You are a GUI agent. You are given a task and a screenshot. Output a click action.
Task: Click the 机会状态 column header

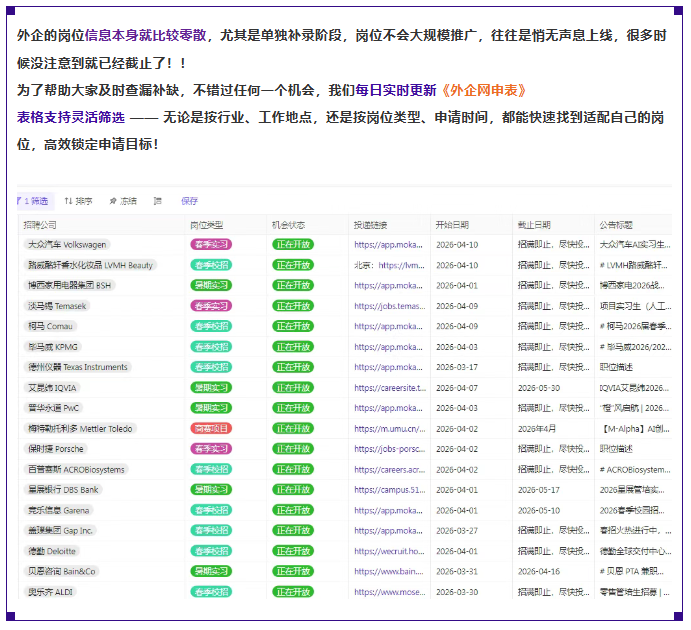(x=289, y=225)
